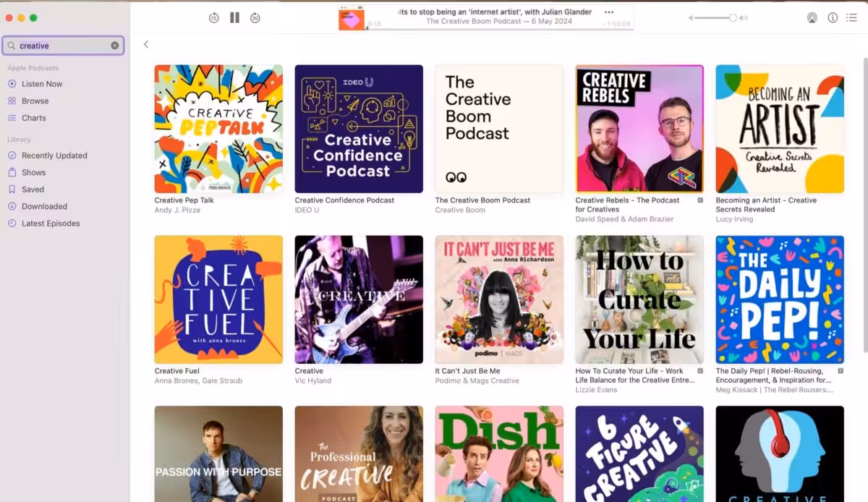The image size is (868, 502).
Task: Click the explicit badge beside Creative Rebels
Action: point(699,200)
